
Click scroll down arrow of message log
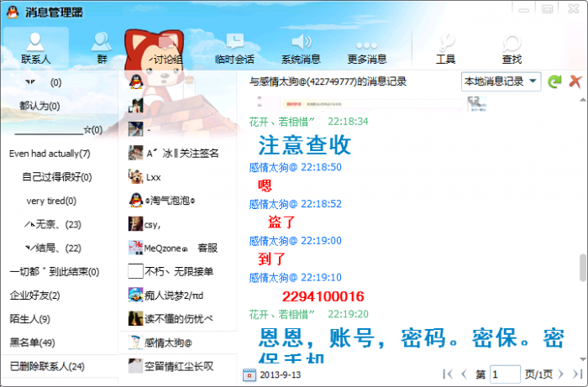click(582, 359)
